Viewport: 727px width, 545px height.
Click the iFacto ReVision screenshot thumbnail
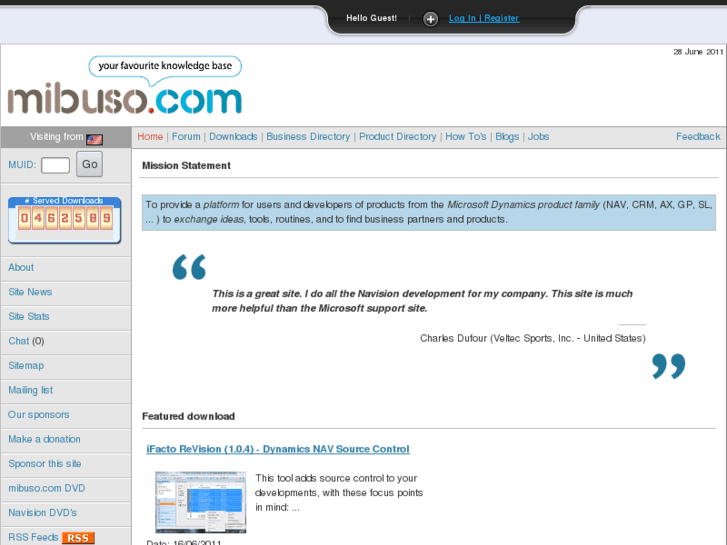201,502
